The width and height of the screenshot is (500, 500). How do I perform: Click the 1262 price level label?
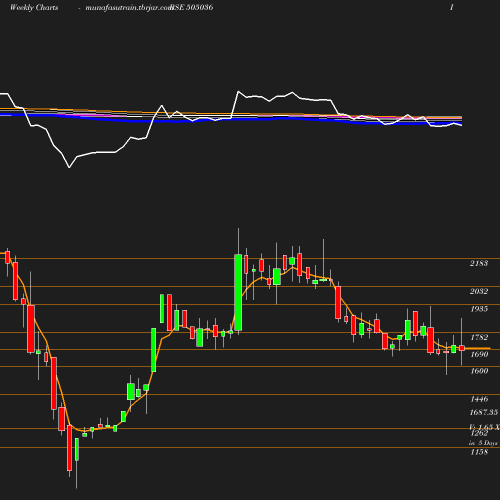pos(479,433)
